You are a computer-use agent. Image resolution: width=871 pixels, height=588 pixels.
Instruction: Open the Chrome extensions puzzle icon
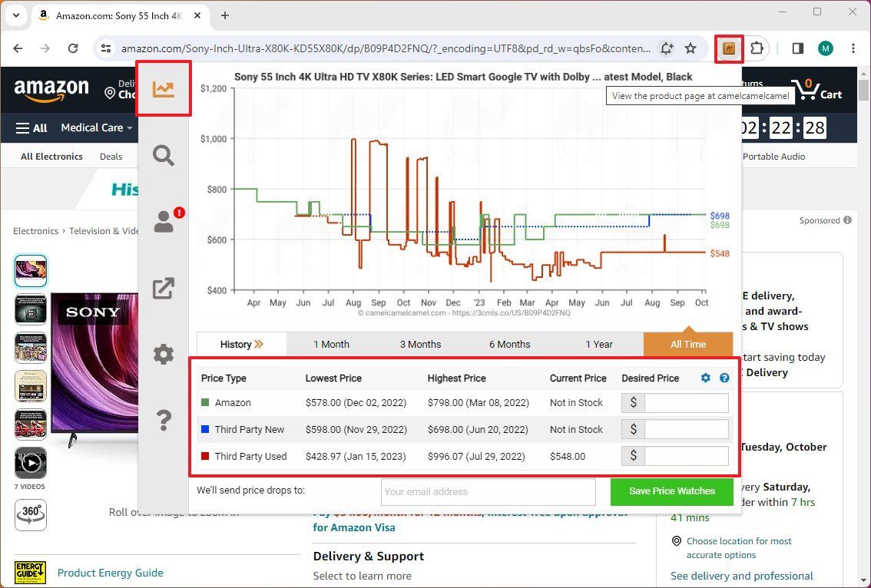pos(757,48)
